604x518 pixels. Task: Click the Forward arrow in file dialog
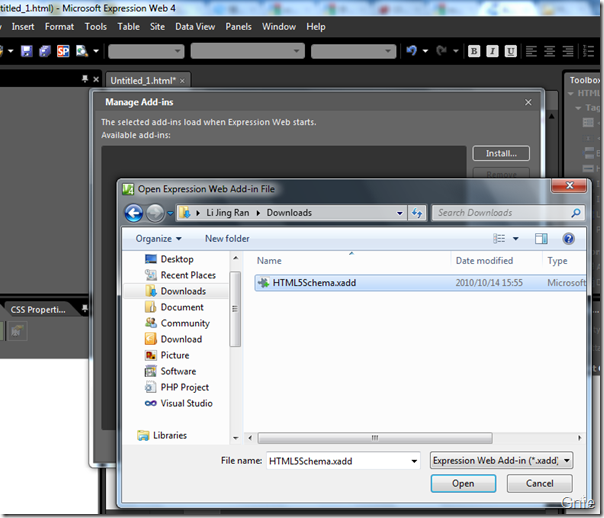[155, 213]
